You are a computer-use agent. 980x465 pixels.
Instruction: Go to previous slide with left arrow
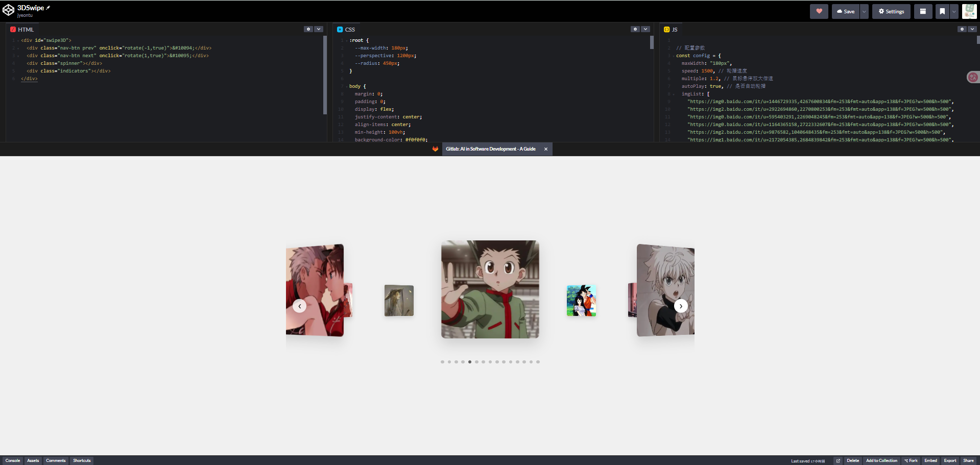tap(300, 306)
